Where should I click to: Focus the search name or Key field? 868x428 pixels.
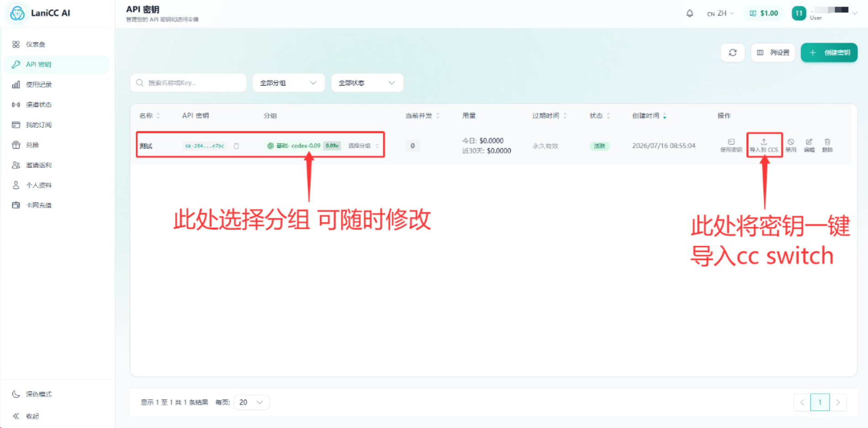(188, 83)
